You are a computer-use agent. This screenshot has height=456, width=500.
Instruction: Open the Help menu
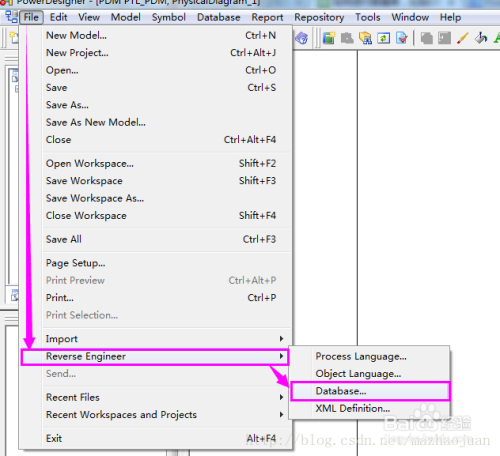pos(450,17)
